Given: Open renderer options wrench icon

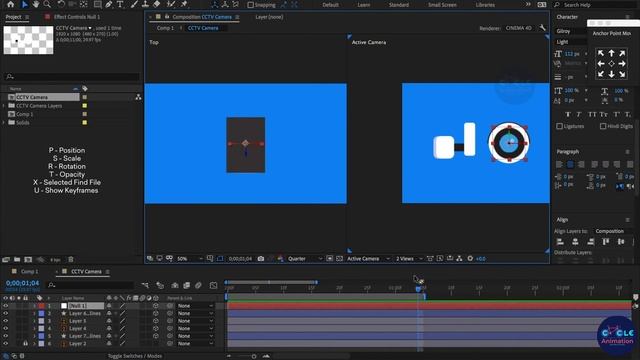Looking at the screenshot, I should tap(542, 28).
